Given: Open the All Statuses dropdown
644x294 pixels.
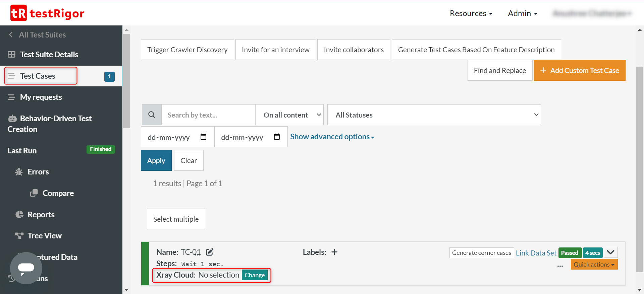Looking at the screenshot, I should pyautogui.click(x=434, y=115).
